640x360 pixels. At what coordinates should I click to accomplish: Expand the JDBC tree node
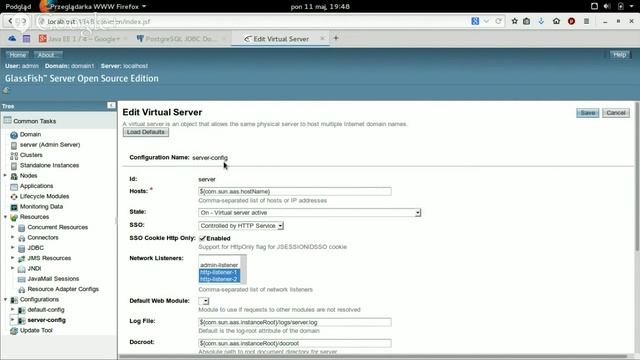(x=13, y=247)
